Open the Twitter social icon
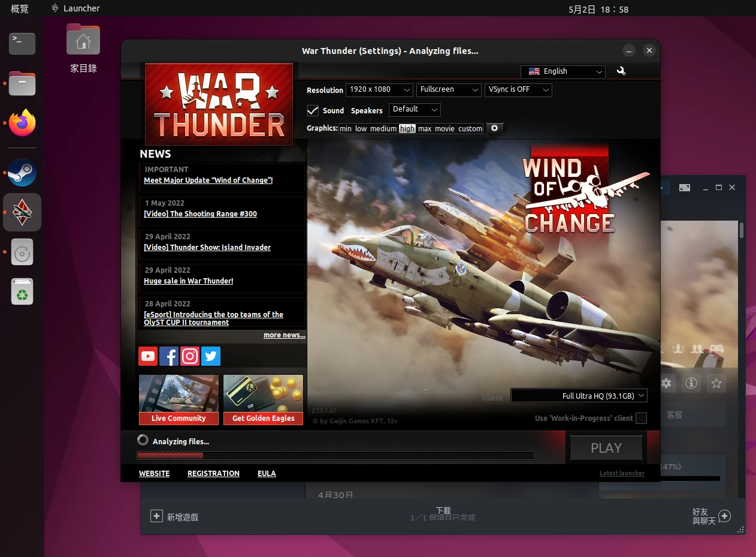This screenshot has width=756, height=557. [211, 356]
